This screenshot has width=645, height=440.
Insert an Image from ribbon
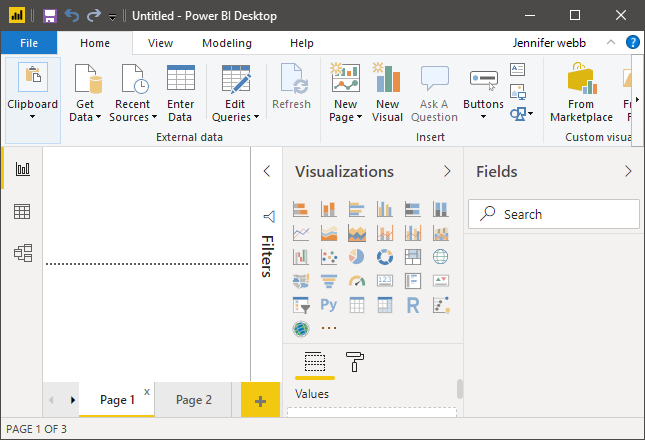517,92
